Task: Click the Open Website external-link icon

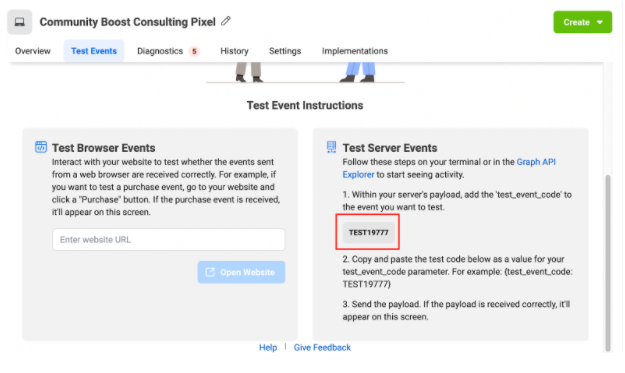Action: coord(210,272)
